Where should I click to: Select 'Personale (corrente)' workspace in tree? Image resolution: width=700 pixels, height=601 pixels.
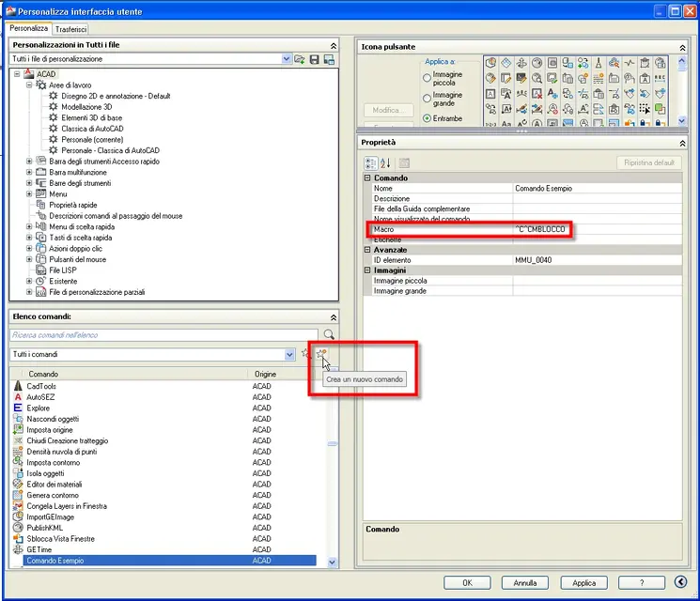92,139
